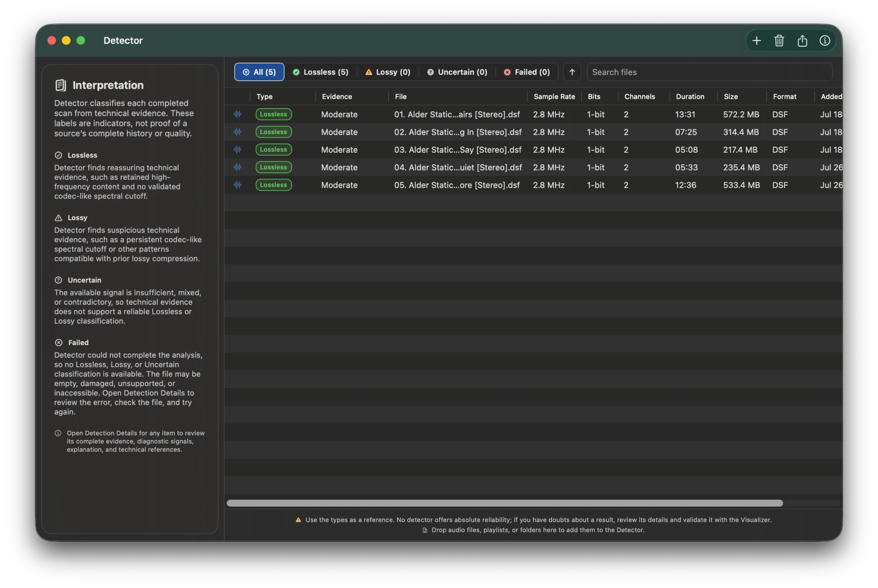878x588 pixels.
Task: Click duration value 05:33
Action: pos(686,167)
